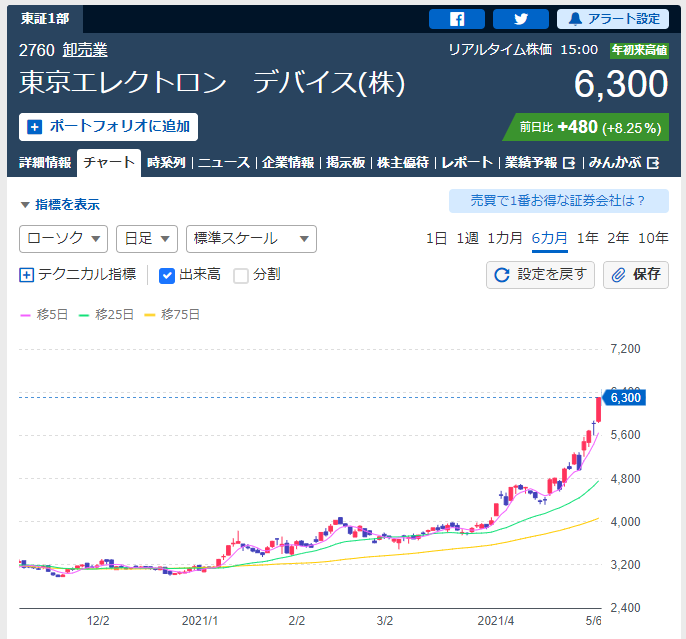The width and height of the screenshot is (686, 639).
Task: Select the 6カ月 time range
Action: click(550, 238)
